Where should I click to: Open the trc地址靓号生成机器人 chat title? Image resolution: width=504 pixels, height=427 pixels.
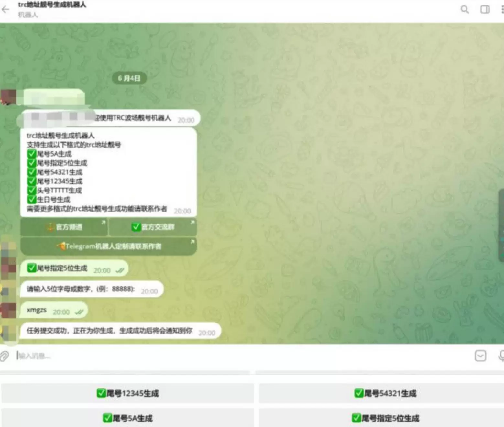(x=52, y=5)
